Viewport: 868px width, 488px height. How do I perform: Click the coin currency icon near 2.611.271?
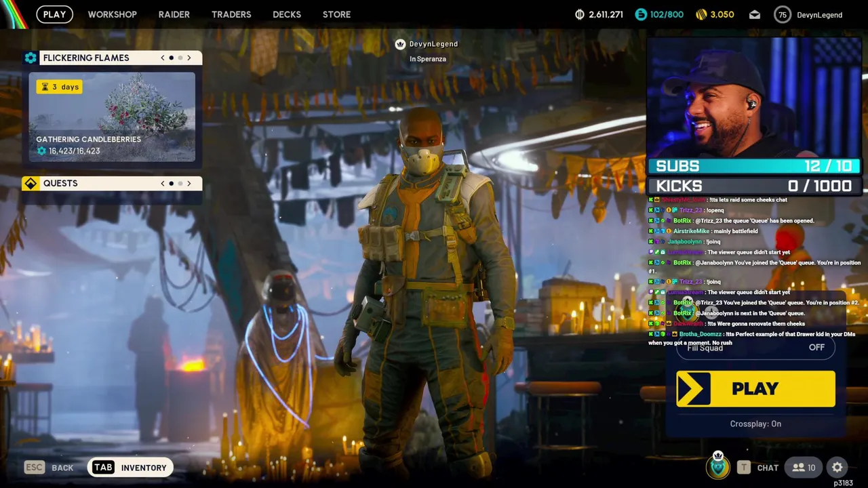(580, 14)
